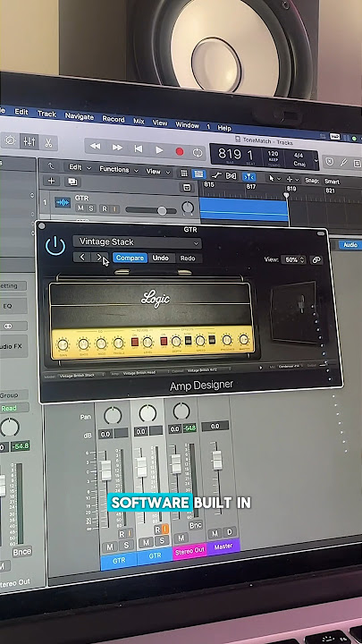Viewport: 362px width, 644px height.
Task: Open the Navigate menu
Action: coord(80,116)
